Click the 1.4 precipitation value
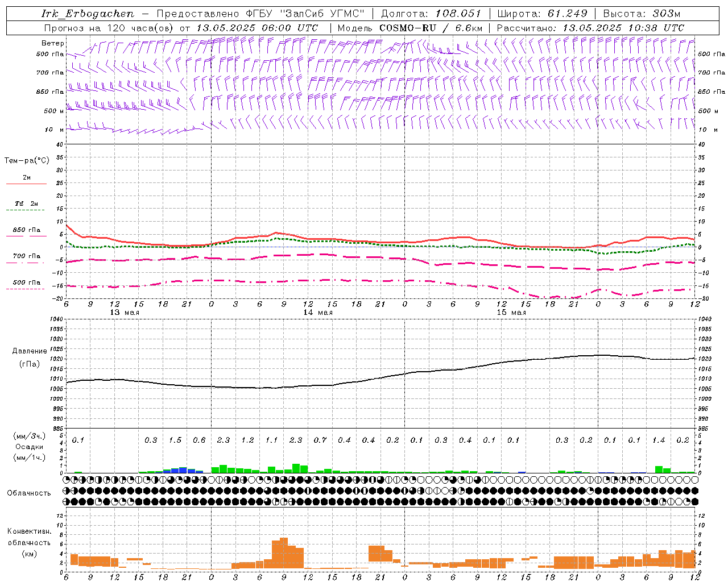Image resolution: width=728 pixels, height=582 pixels. tap(659, 440)
